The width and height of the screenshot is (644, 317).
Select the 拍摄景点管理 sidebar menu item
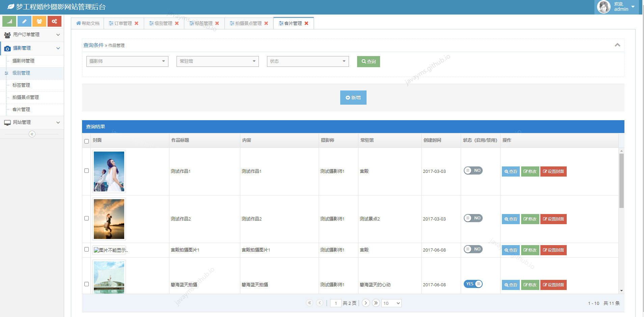tap(25, 97)
